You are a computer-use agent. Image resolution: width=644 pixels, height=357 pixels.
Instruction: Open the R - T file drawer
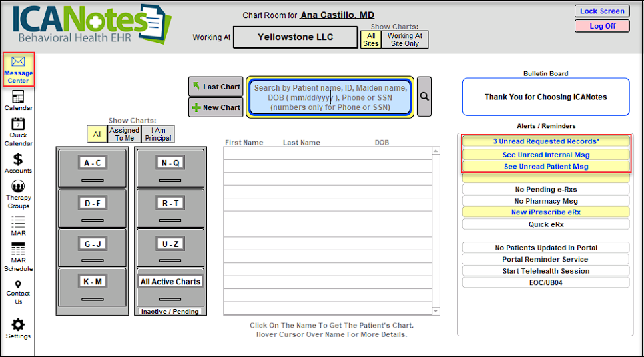(170, 208)
